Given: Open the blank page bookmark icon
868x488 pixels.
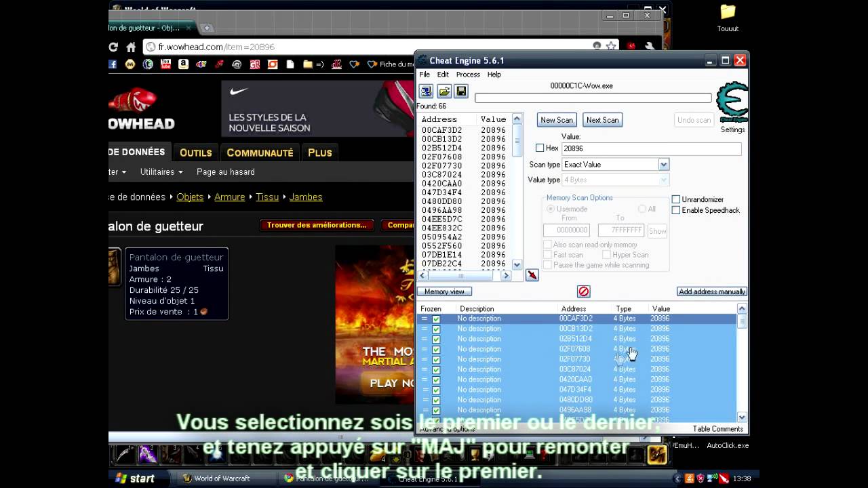Looking at the screenshot, I should [290, 64].
